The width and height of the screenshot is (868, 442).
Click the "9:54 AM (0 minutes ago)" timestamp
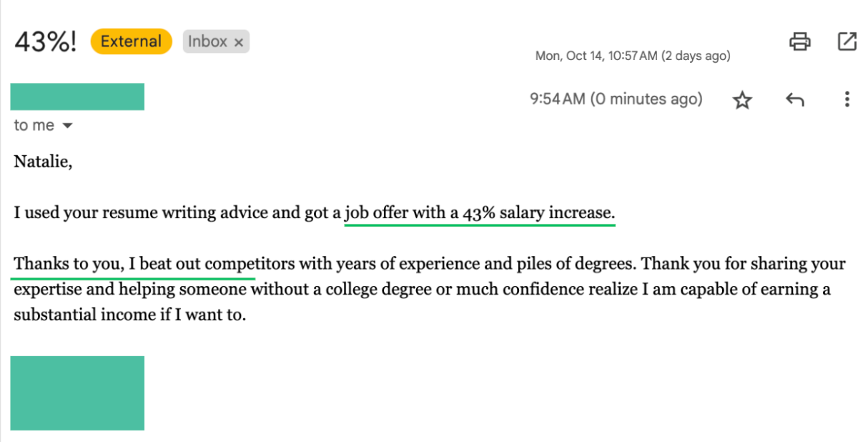click(616, 99)
